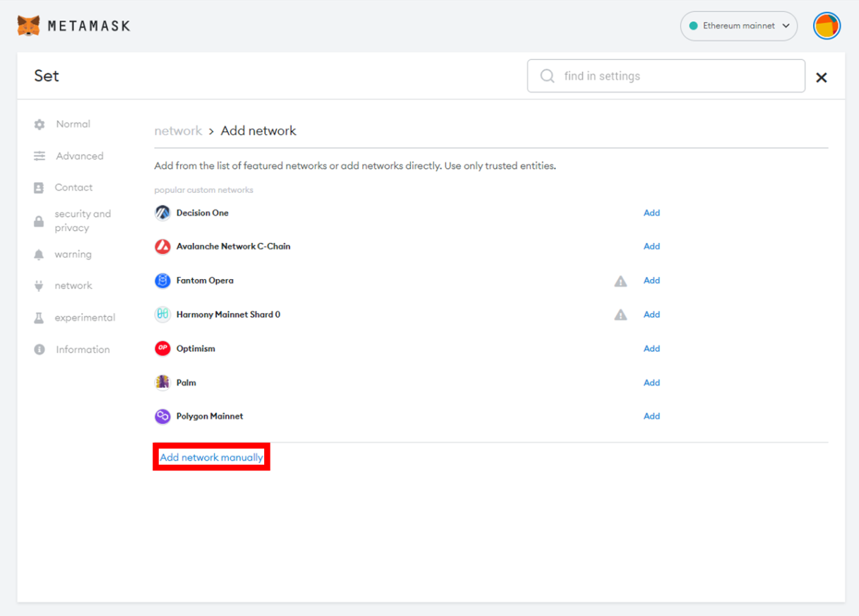Add the Polygon Mainnet network
Screen dimensions: 859x616
coord(651,416)
